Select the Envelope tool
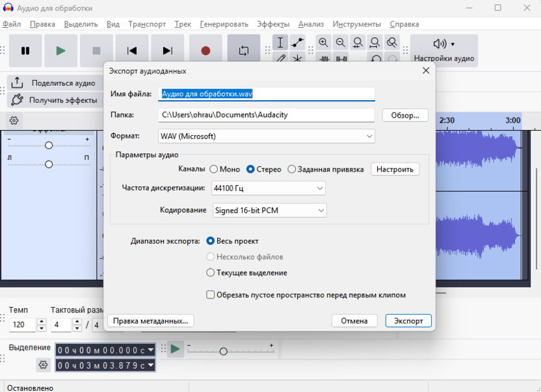 point(298,43)
